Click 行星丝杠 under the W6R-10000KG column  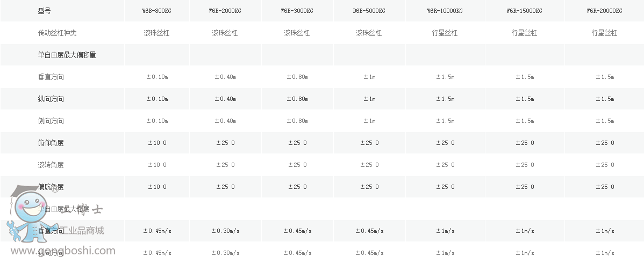[445, 33]
